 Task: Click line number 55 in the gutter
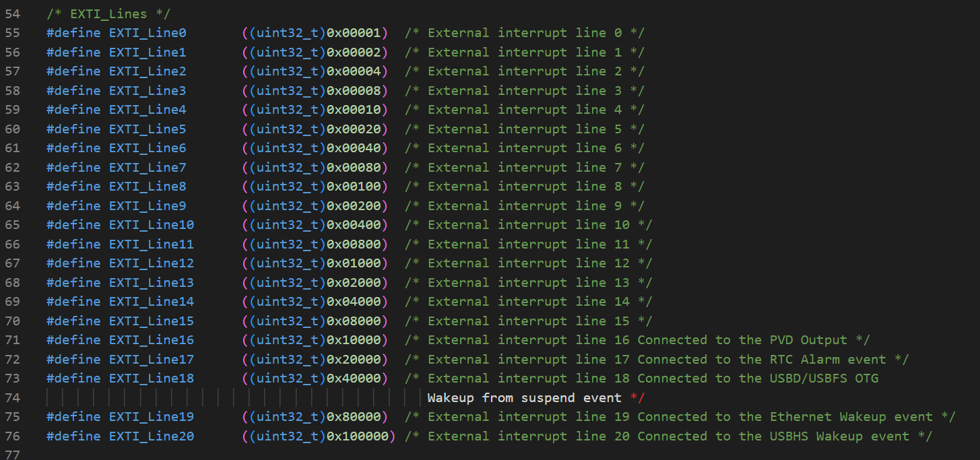click(x=12, y=33)
